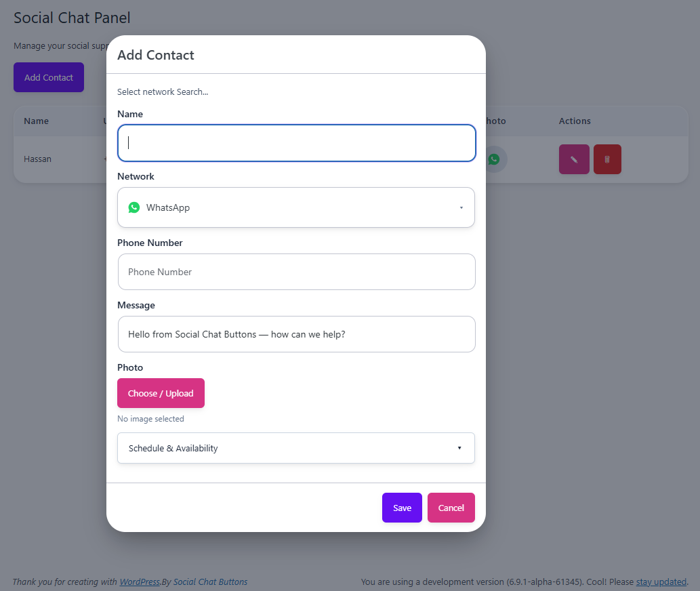Click the WhatsApp photo icon in Hassan's row
This screenshot has height=591, width=700.
pyautogui.click(x=494, y=159)
